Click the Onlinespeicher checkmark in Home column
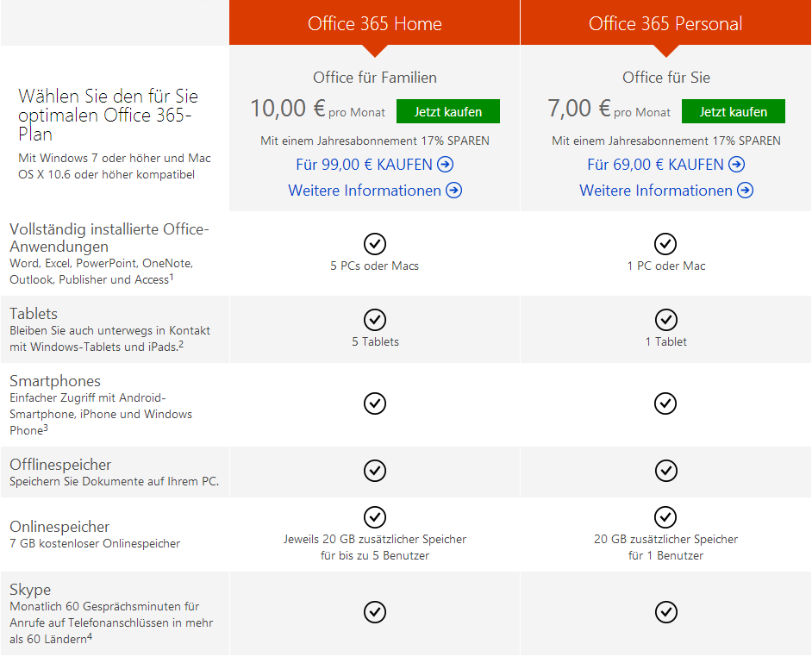The width and height of the screenshot is (812, 663). click(x=375, y=517)
